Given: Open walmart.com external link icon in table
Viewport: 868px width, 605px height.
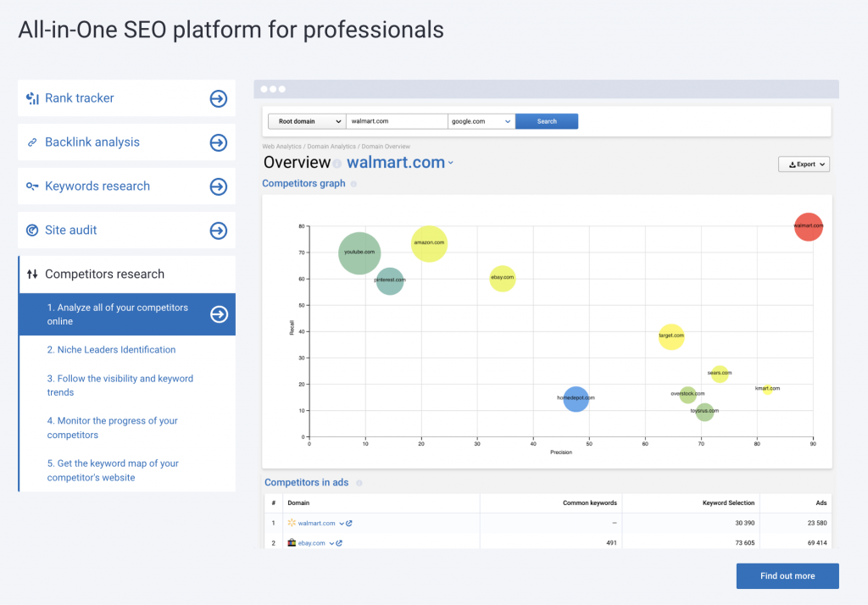Looking at the screenshot, I should click(x=349, y=523).
